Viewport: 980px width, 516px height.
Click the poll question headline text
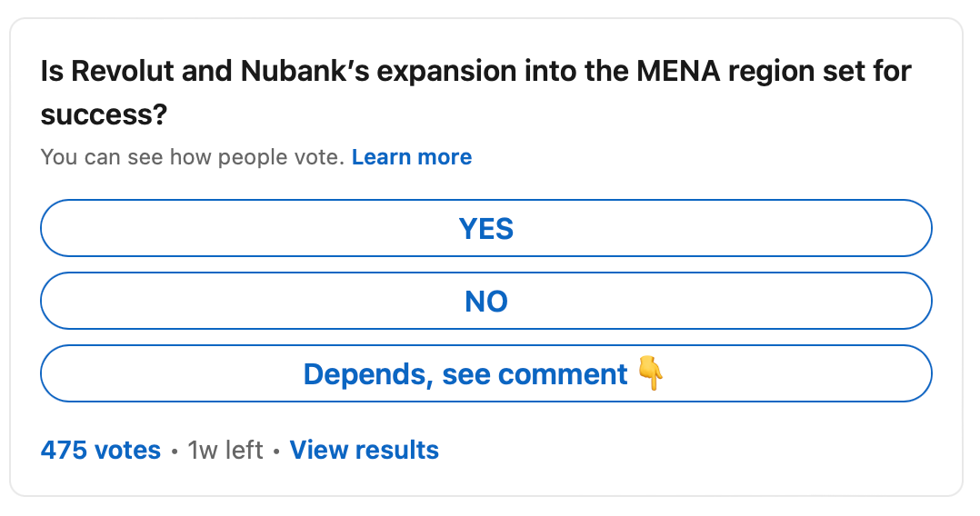(x=475, y=93)
